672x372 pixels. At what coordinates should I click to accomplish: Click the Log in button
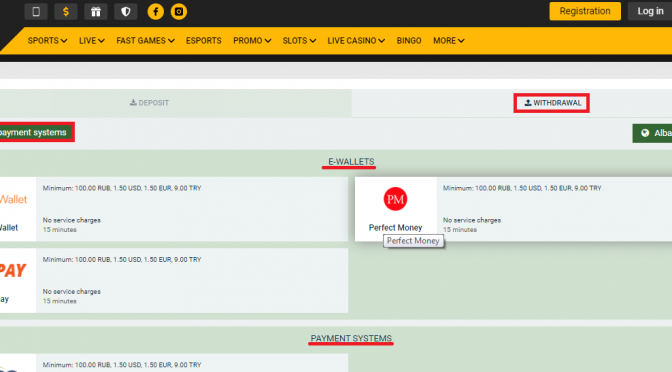point(650,11)
